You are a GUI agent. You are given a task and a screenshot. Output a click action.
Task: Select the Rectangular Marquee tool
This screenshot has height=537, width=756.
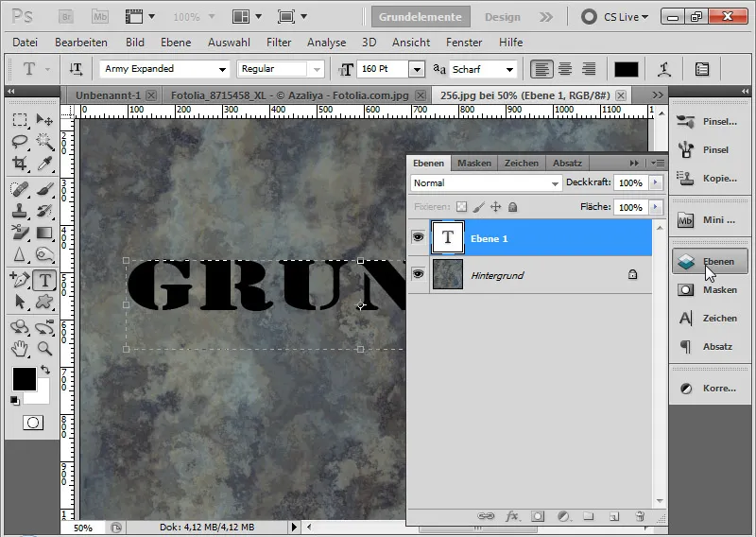(x=20, y=120)
